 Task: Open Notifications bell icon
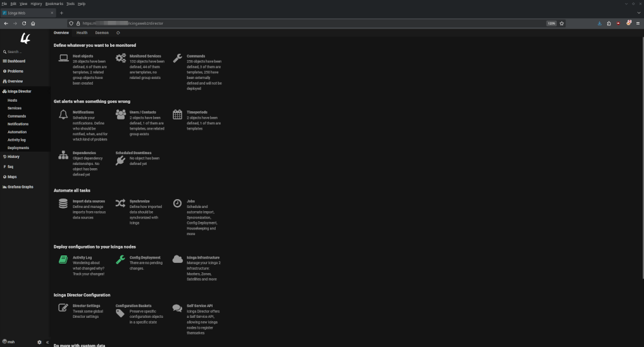coord(63,114)
